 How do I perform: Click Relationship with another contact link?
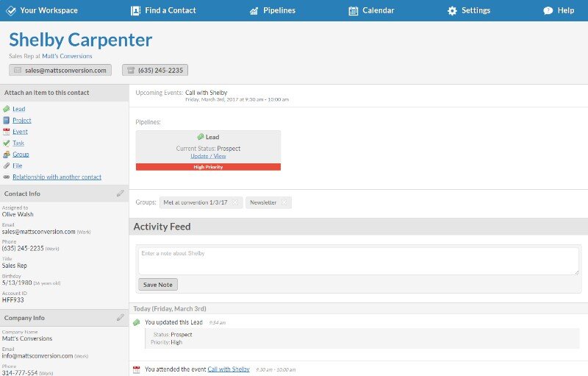(57, 177)
